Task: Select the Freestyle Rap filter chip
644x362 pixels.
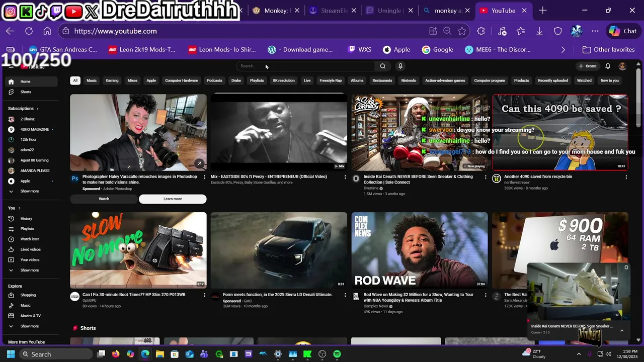Action: (x=331, y=80)
